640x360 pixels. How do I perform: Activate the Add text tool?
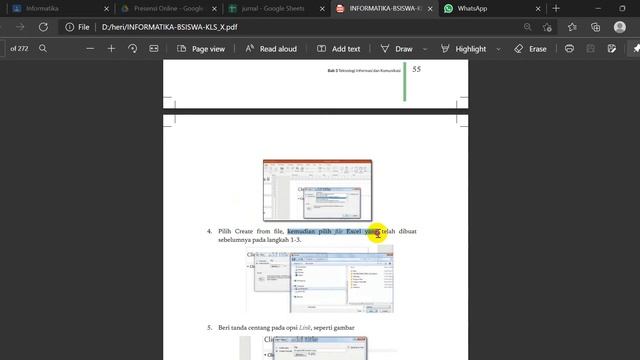(338, 49)
